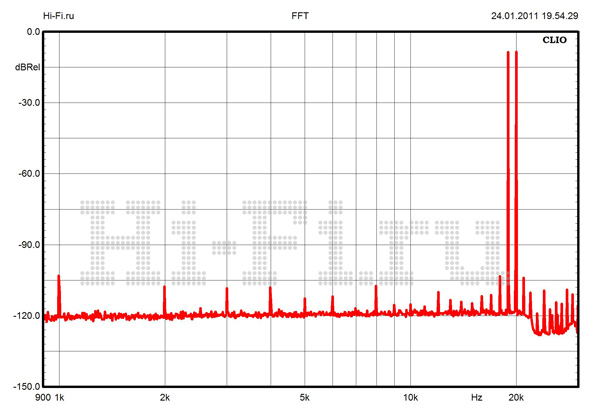Click the CLIO logo in the chart corner
Viewport: 600px width, 405px height.
click(x=555, y=42)
